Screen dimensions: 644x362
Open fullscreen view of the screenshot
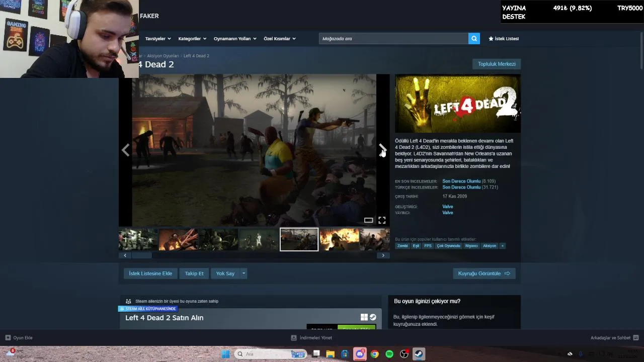pos(382,220)
